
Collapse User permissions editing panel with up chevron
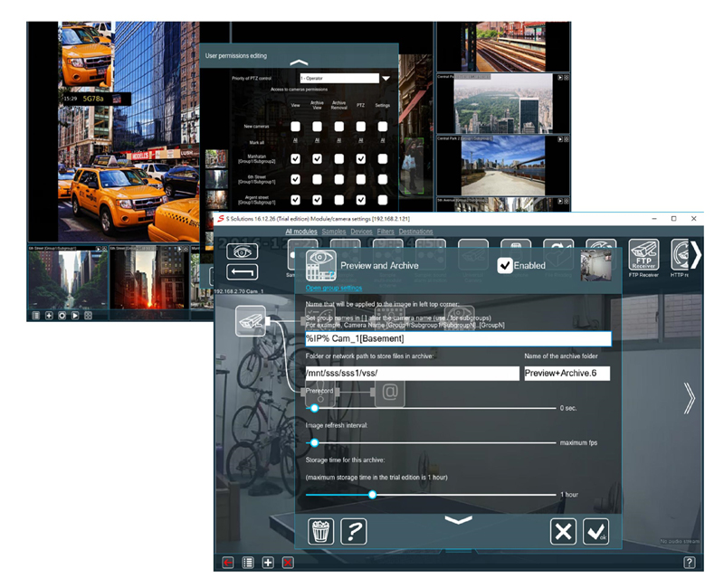tap(299, 62)
